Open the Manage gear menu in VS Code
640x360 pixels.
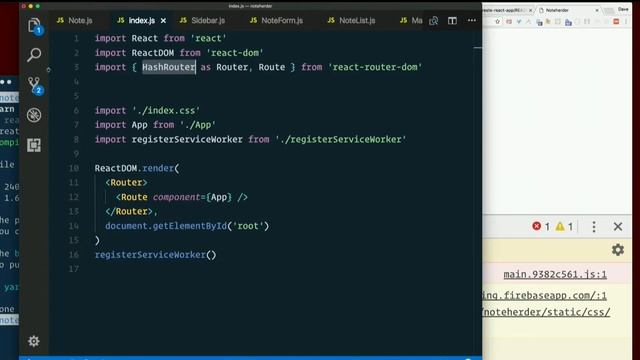pos(34,341)
